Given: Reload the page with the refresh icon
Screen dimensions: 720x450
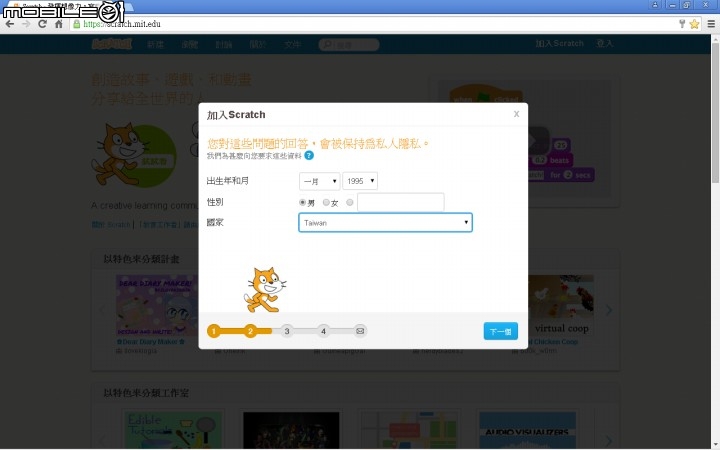Looking at the screenshot, I should click(x=42, y=24).
